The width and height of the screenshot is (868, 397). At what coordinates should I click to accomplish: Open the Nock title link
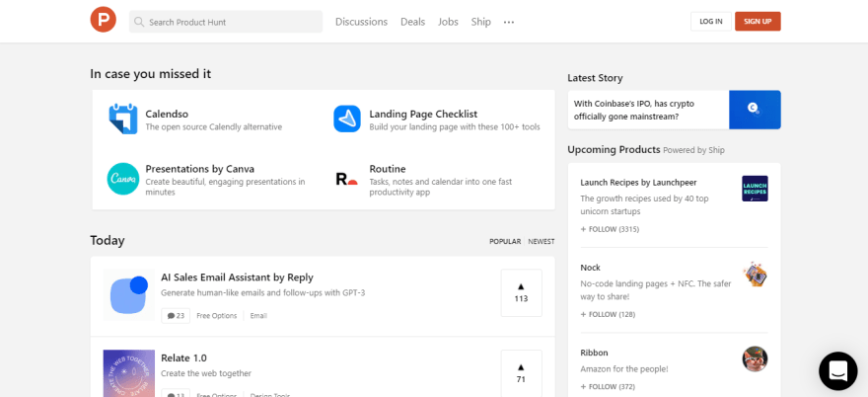(590, 268)
